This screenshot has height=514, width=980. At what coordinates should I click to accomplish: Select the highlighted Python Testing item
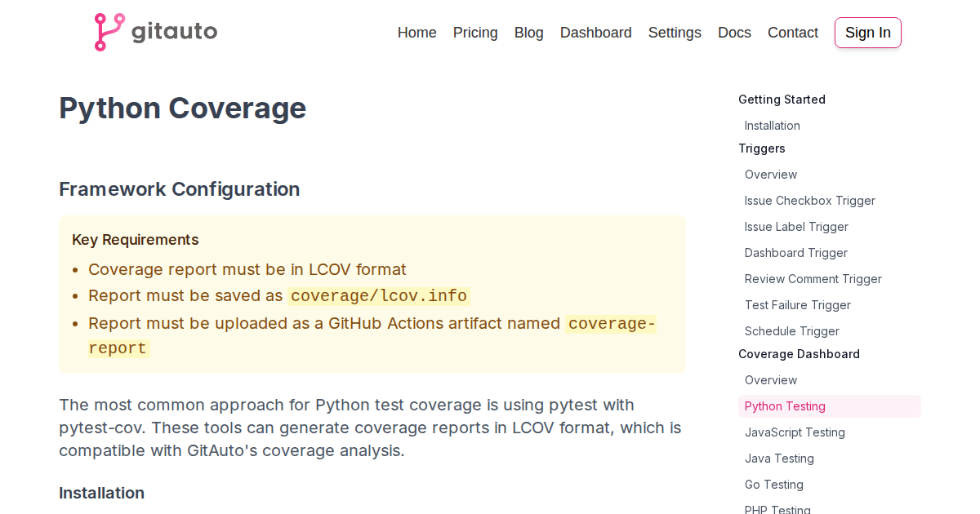tap(785, 406)
